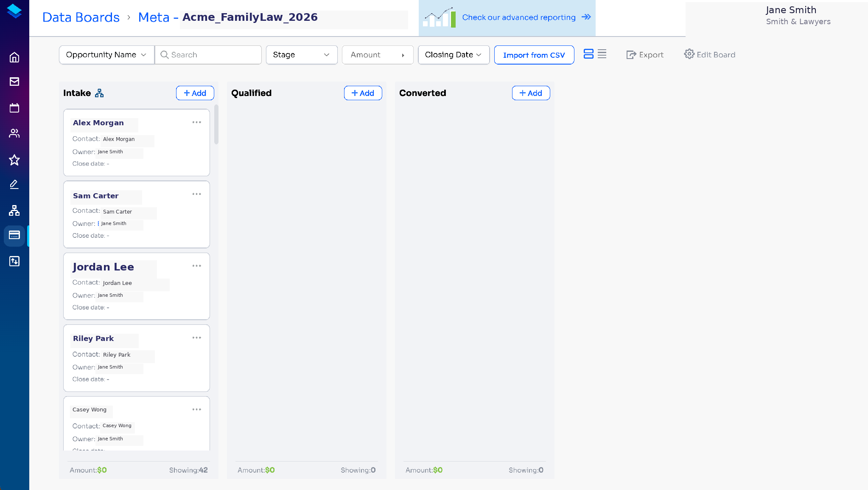This screenshot has width=868, height=490.
Task: Click the workflow icon beside Intake
Action: (x=99, y=93)
